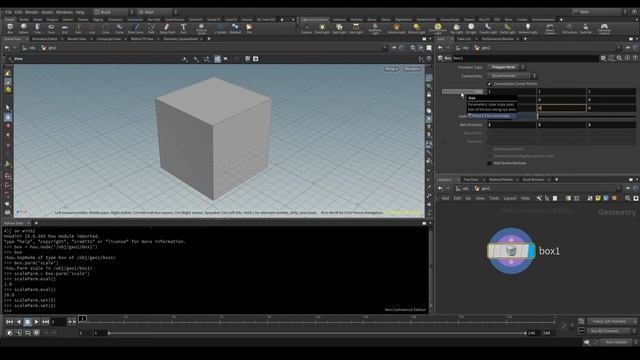Select the Draw Curve shelf tool

(136, 28)
